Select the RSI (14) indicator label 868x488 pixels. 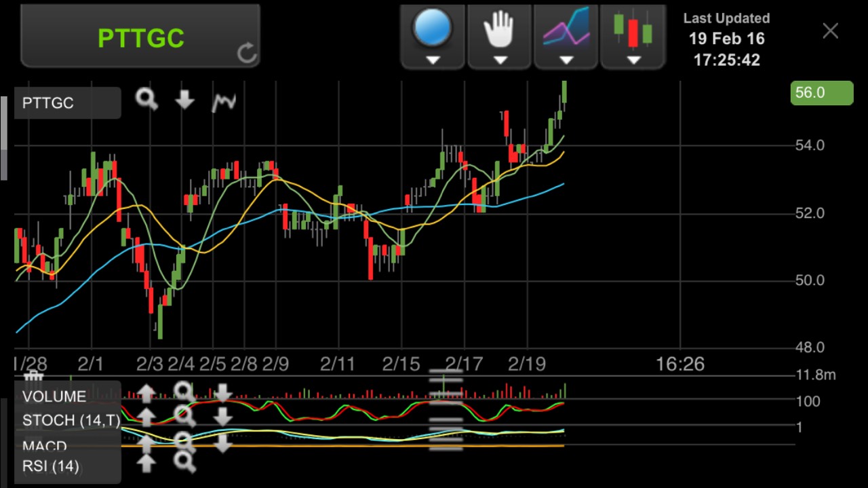pyautogui.click(x=51, y=466)
